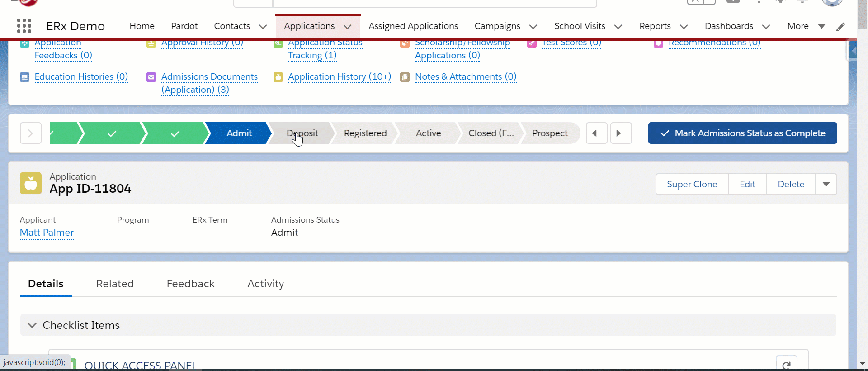Click Mark Admissions Status as Complete
This screenshot has height=371, width=868.
pos(742,133)
